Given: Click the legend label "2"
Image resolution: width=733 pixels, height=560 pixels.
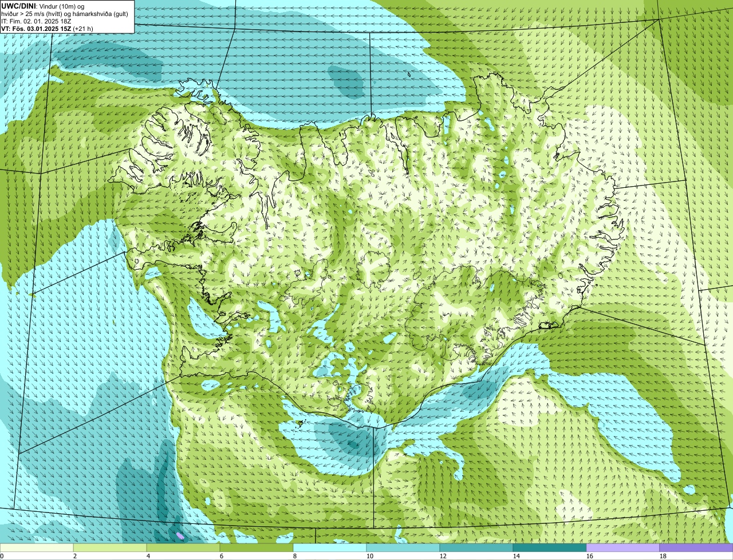Looking at the screenshot, I should [x=75, y=556].
